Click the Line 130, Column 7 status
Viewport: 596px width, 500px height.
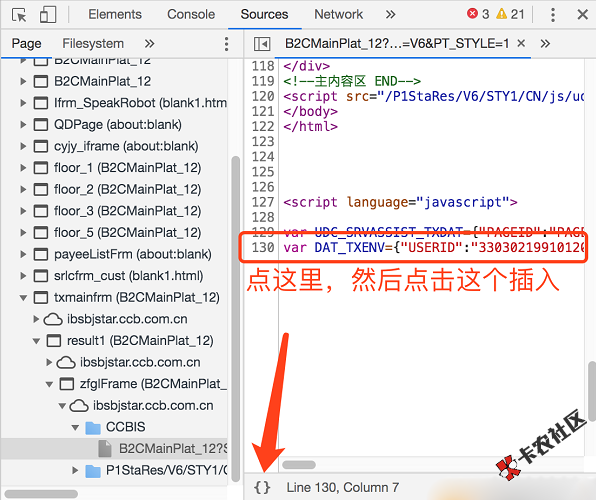click(x=342, y=487)
